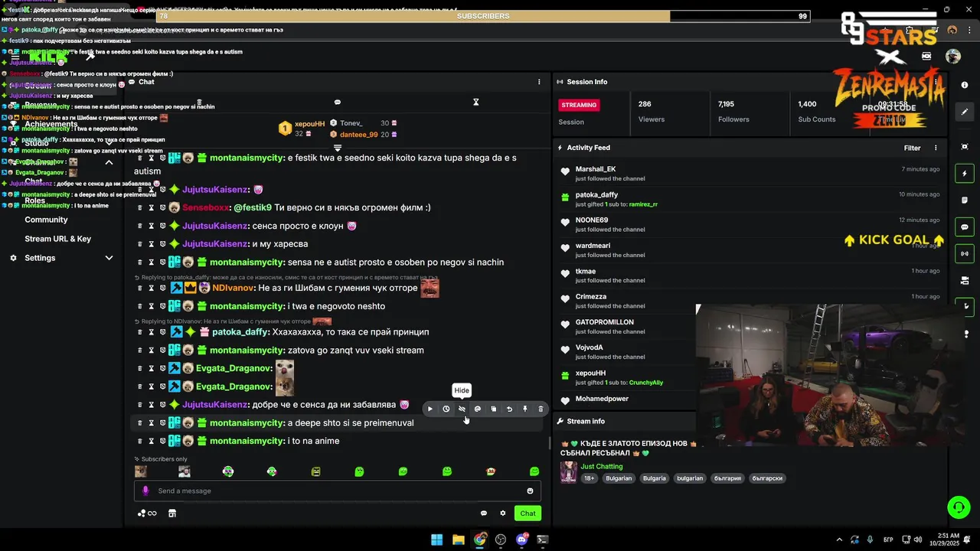Open Settings item in left sidebar
Viewport: 980px width, 551px height.
40,258
